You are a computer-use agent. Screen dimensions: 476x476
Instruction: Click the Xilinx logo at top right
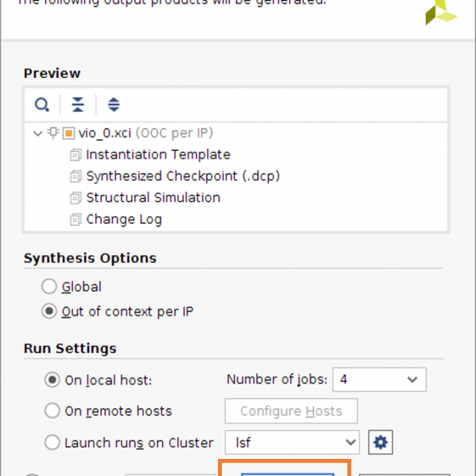tap(442, 13)
